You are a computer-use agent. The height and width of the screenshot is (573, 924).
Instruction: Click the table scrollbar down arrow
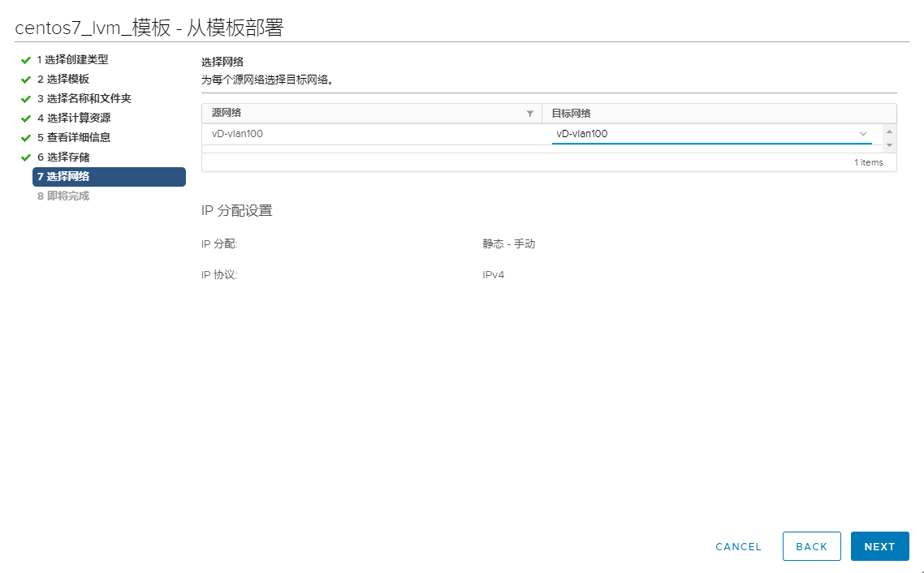pyautogui.click(x=889, y=144)
